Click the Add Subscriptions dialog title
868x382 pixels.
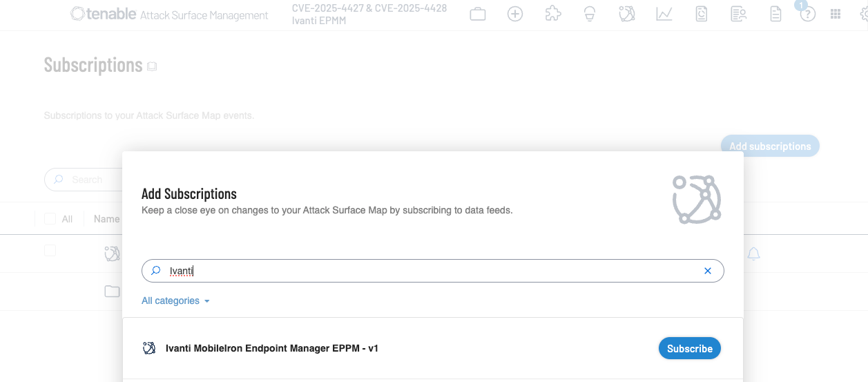189,194
